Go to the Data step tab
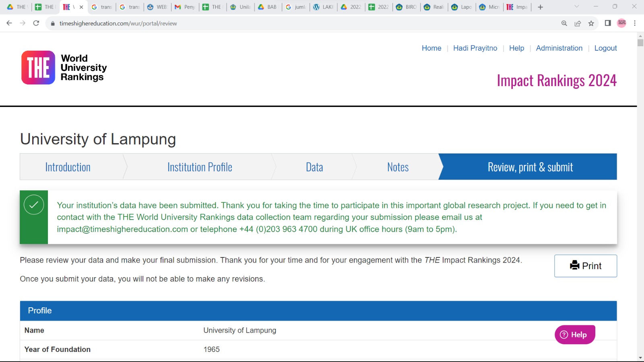Screen dimensions: 644x362 tap(314, 167)
